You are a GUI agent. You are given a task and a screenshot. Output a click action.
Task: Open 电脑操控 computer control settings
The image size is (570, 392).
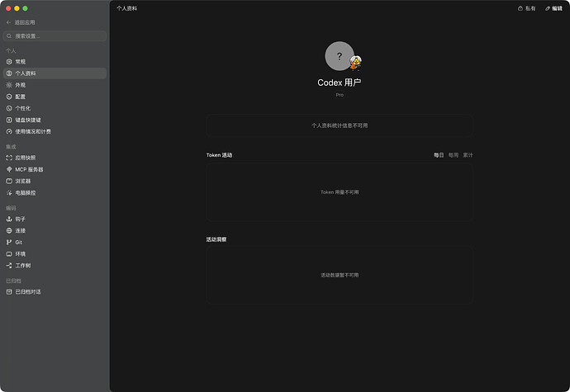pos(55,193)
